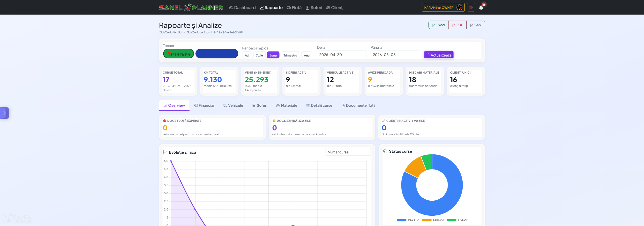Open the Număr curse metric dropdown

(348, 152)
